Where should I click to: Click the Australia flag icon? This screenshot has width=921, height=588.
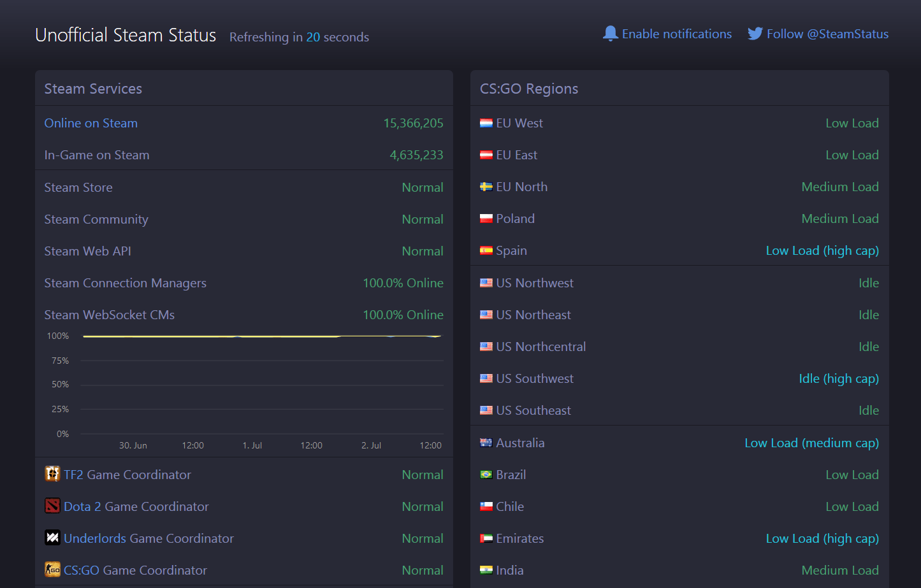[x=486, y=443]
